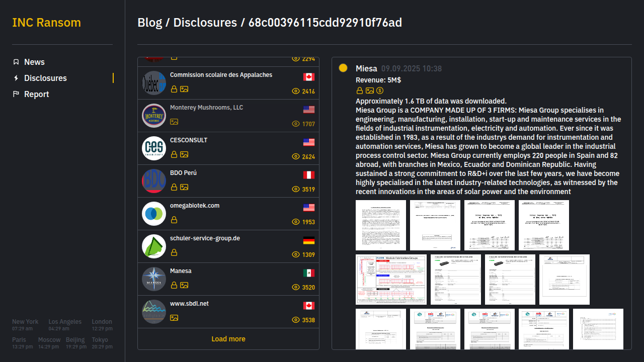Click image icon on BDO Perú row
Screen dimensions: 644x362
[184, 187]
